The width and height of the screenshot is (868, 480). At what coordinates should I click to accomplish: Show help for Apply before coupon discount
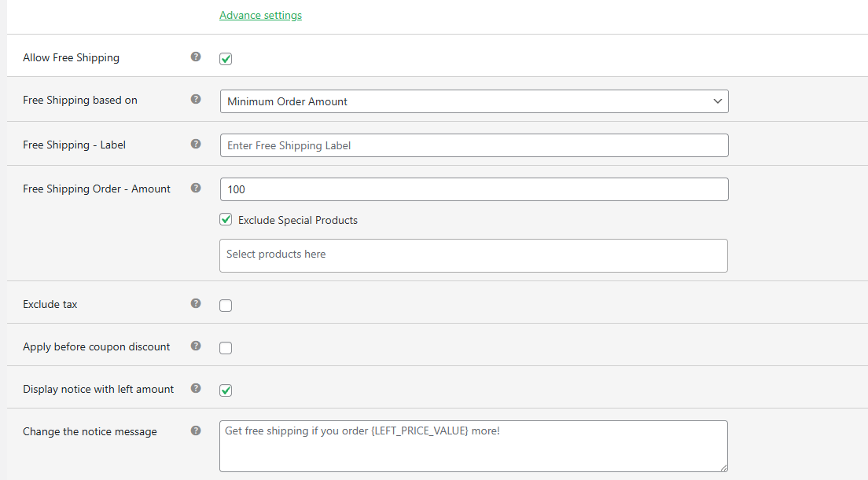point(195,346)
